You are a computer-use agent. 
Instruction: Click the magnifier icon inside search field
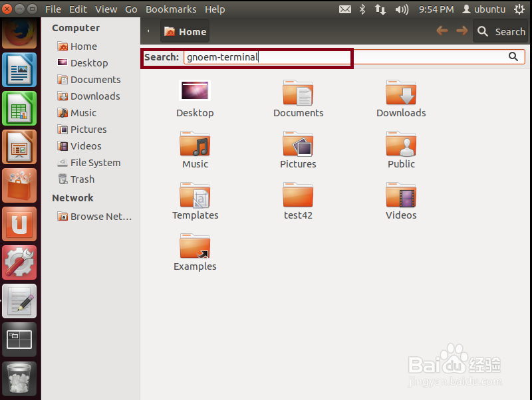tap(513, 56)
